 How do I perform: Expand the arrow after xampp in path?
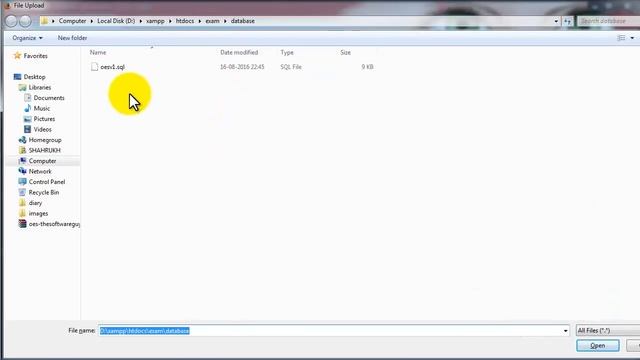click(170, 21)
